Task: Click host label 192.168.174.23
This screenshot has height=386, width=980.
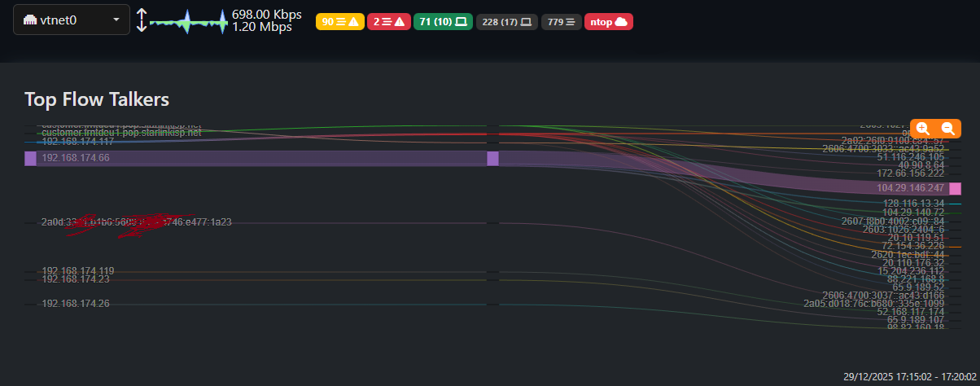Action: click(x=76, y=279)
